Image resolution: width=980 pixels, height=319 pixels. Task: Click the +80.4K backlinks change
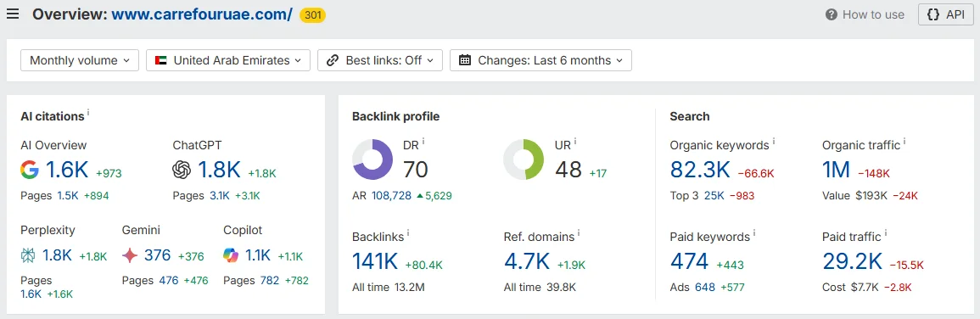coord(423,265)
